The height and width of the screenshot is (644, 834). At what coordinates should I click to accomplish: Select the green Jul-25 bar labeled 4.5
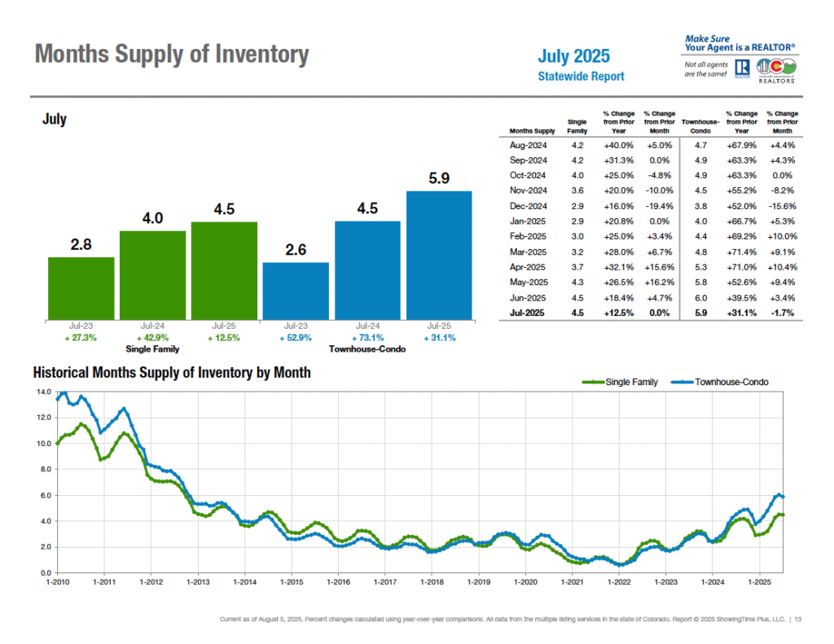[224, 269]
